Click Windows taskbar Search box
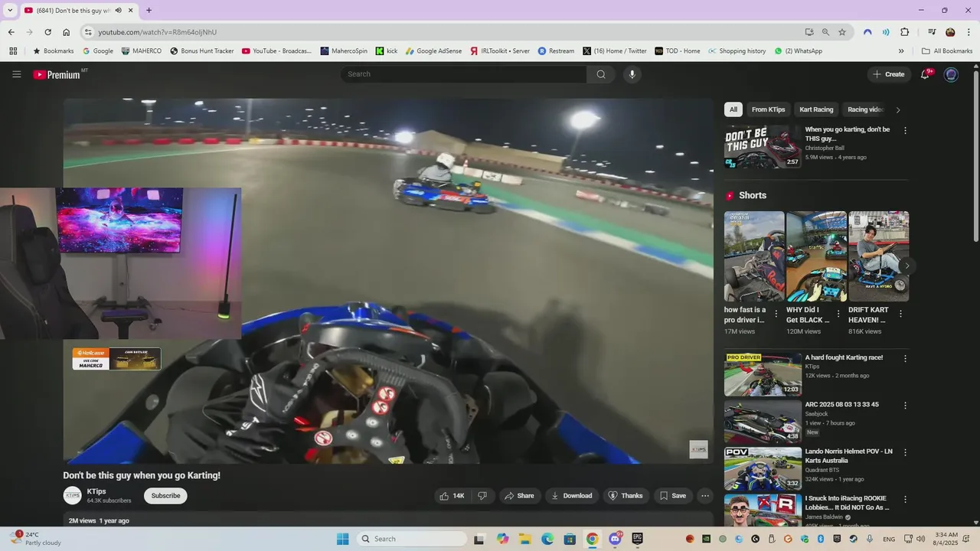The width and height of the screenshot is (980, 551). tap(412, 539)
